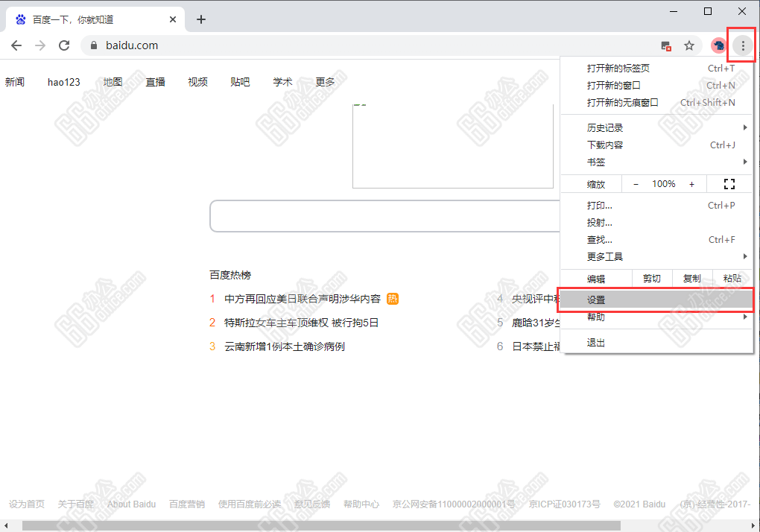Screen dimensions: 760x532
Task: Click the back navigation arrow
Action: [x=16, y=45]
